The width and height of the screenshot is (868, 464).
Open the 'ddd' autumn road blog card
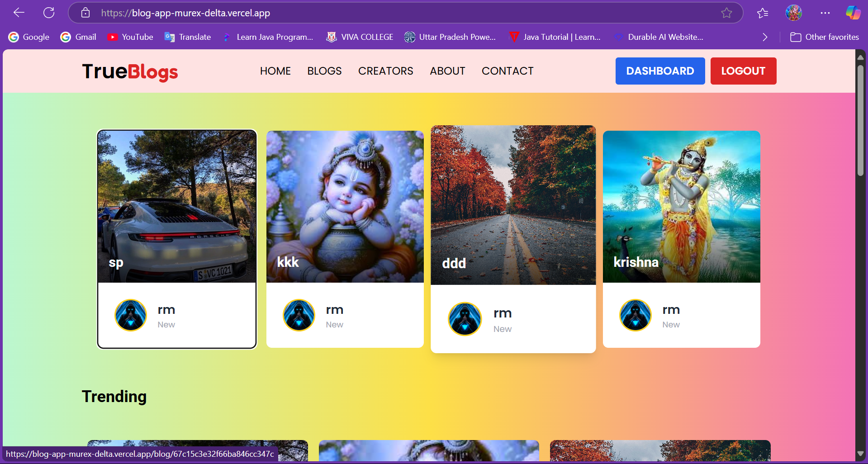(x=513, y=239)
